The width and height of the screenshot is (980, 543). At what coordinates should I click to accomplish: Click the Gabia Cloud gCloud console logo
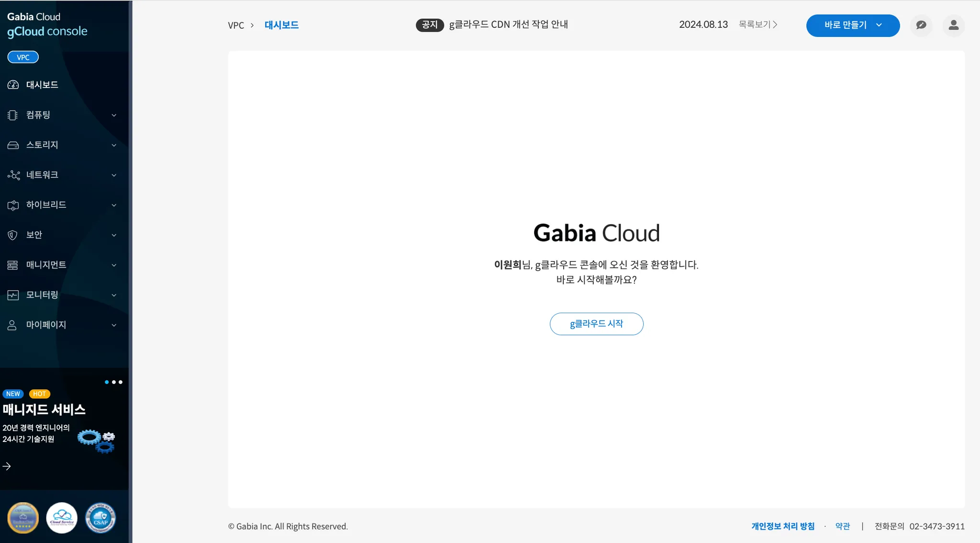point(47,24)
